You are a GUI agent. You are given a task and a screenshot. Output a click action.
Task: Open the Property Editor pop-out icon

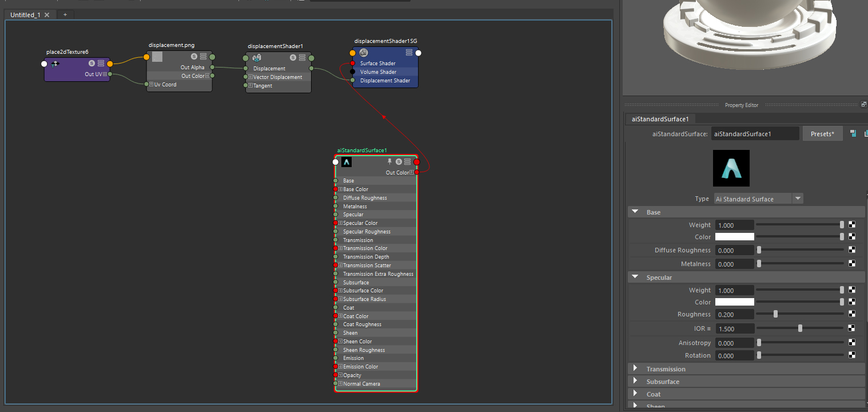tap(863, 104)
